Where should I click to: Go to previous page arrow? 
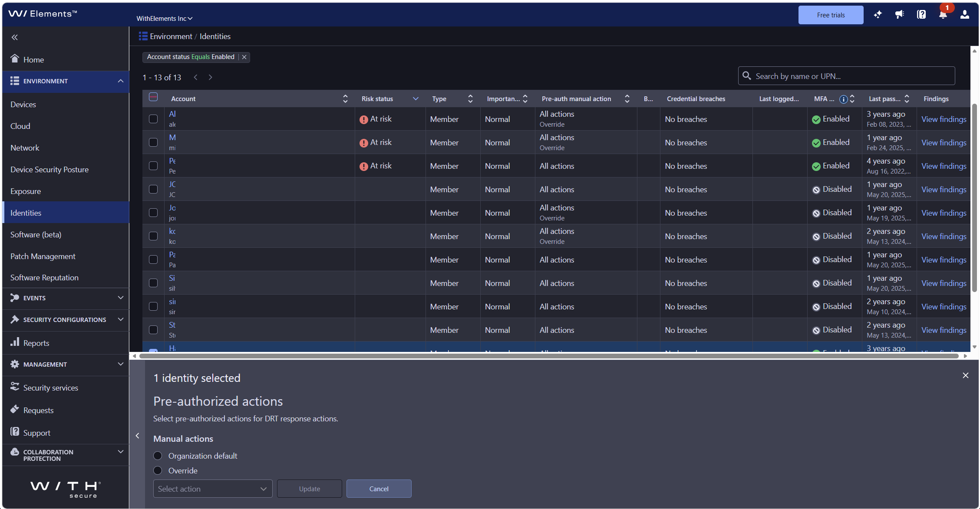tap(196, 77)
